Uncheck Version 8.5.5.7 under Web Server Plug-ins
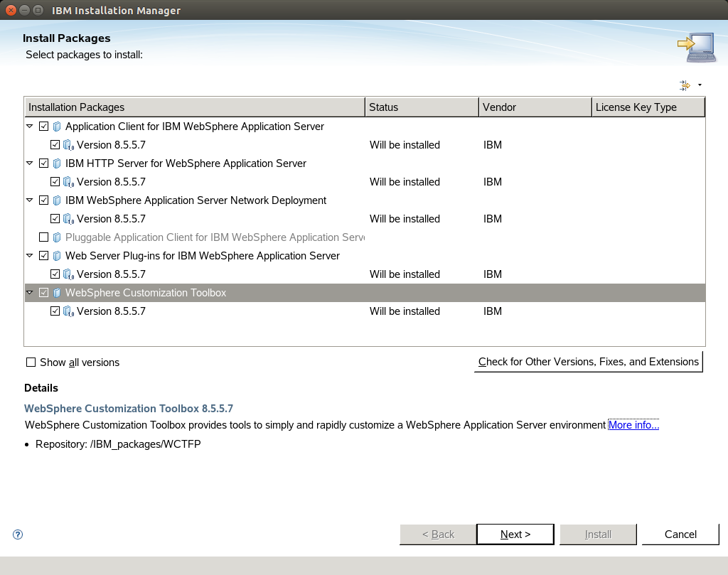 (x=55, y=274)
